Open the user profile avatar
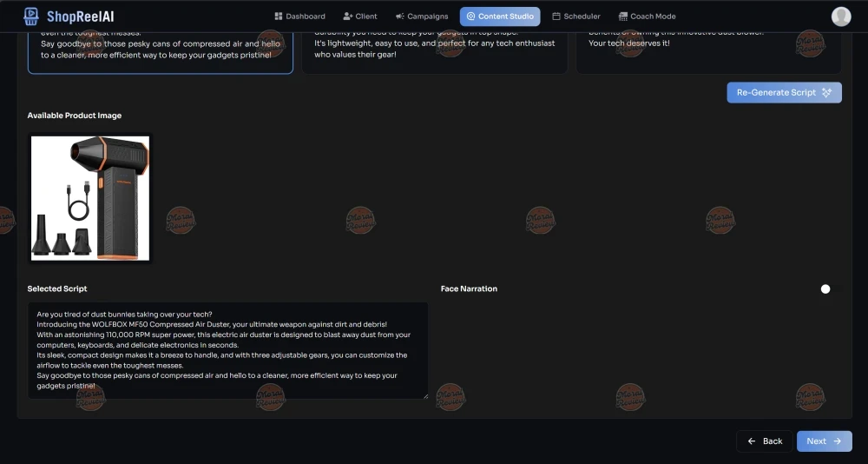The image size is (868, 464). coord(840,16)
